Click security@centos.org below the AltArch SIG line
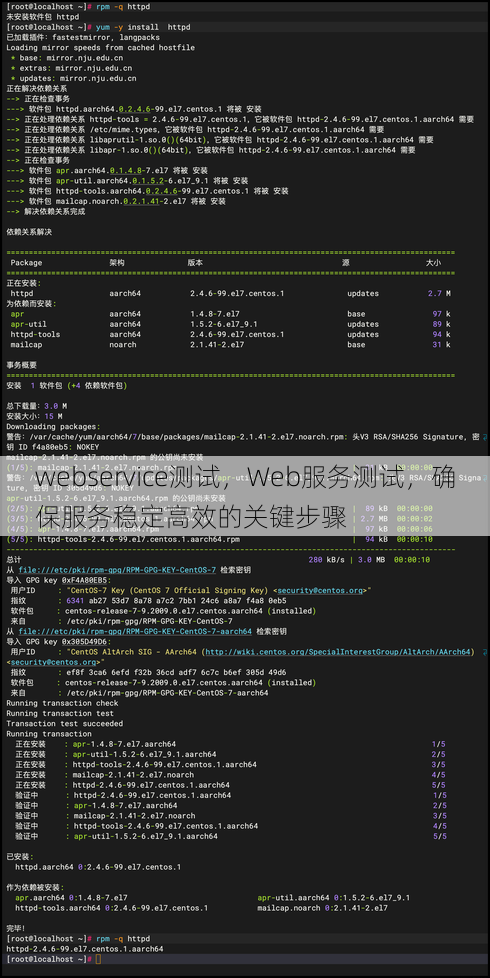This screenshot has width=490, height=978. (54, 662)
